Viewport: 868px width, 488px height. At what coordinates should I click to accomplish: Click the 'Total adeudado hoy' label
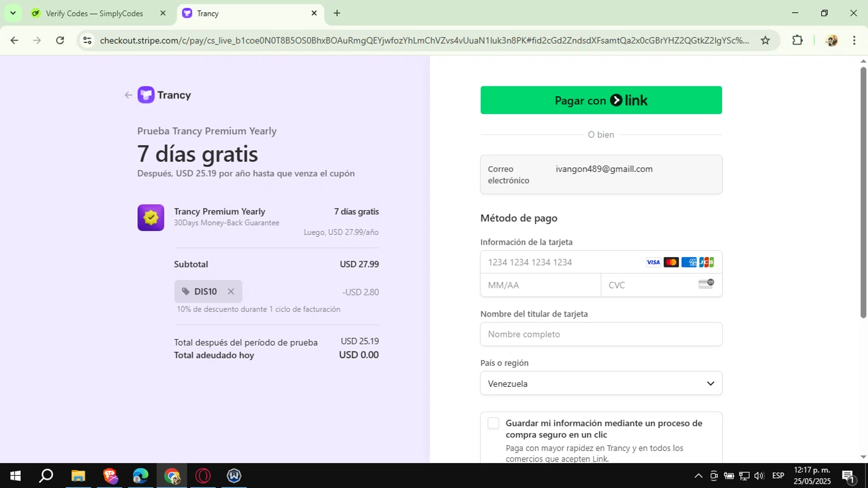point(214,355)
